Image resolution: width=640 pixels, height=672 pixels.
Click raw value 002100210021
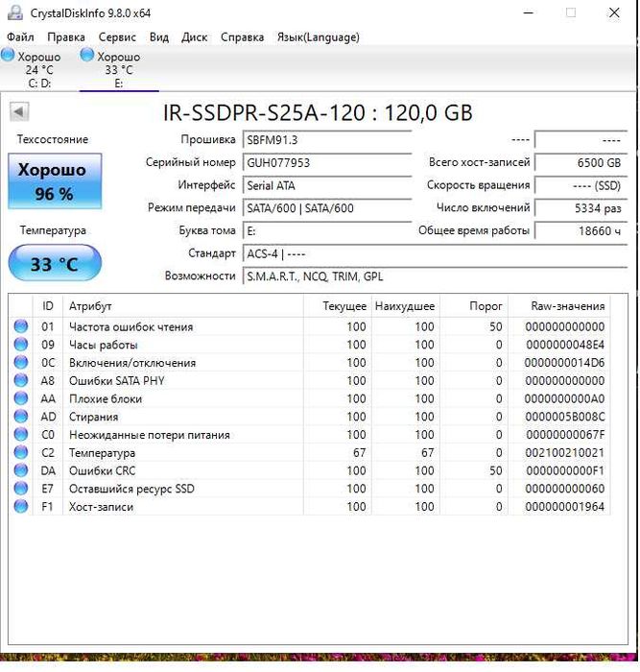pos(565,453)
